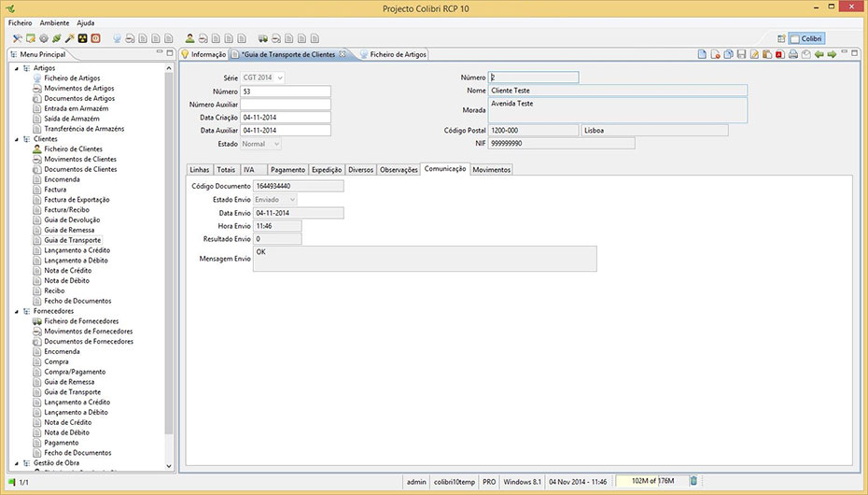Select the Colibri perspective button
Image resolution: width=868 pixels, height=495 pixels.
pos(807,38)
